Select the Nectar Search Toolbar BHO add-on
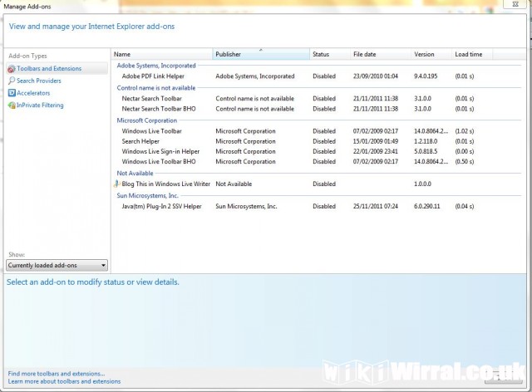 [x=159, y=109]
